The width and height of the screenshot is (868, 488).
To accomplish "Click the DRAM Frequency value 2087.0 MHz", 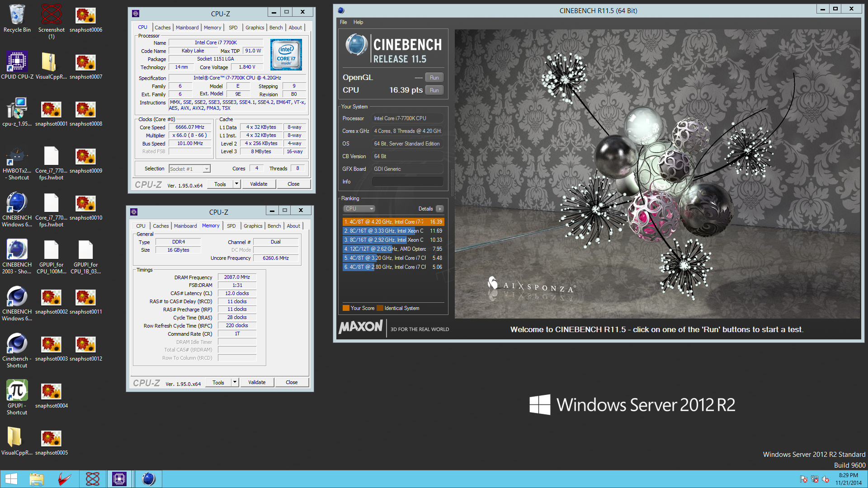I will point(237,277).
